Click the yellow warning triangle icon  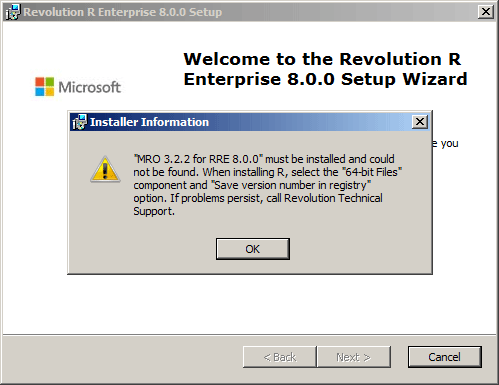point(105,169)
